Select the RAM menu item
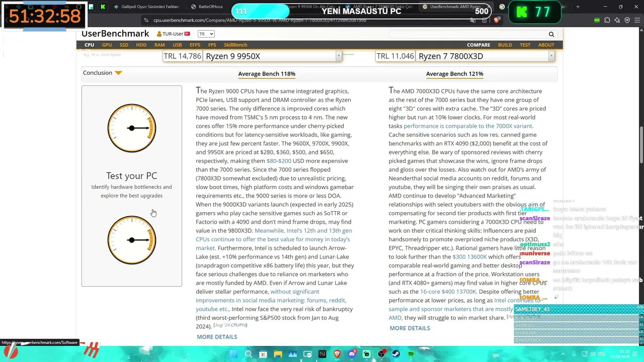The image size is (644, 362). (x=159, y=45)
